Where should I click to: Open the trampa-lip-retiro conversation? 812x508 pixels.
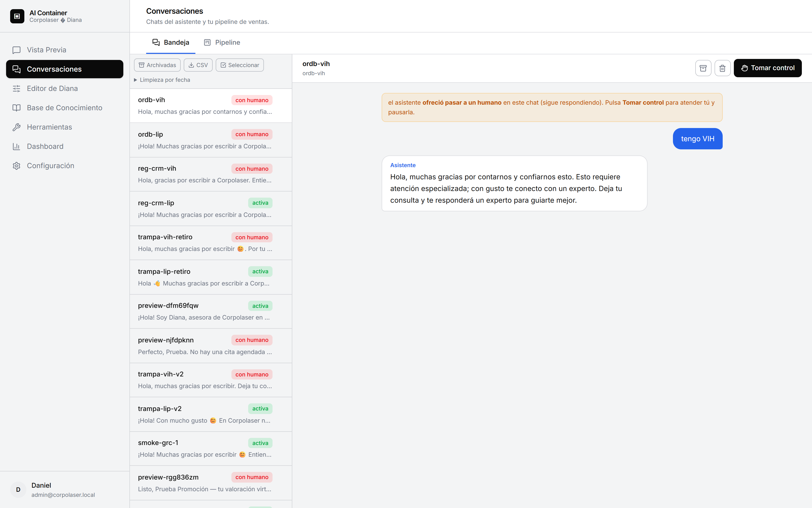[211, 277]
